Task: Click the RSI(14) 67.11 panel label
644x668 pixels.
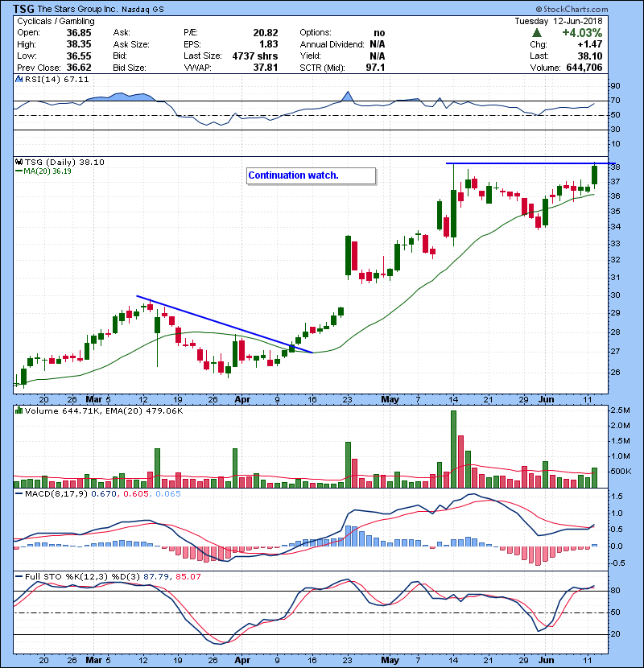Action: (x=56, y=79)
